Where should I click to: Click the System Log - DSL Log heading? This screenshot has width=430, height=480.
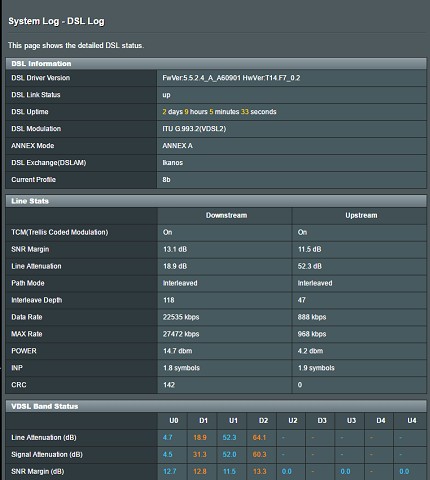[x=56, y=21]
